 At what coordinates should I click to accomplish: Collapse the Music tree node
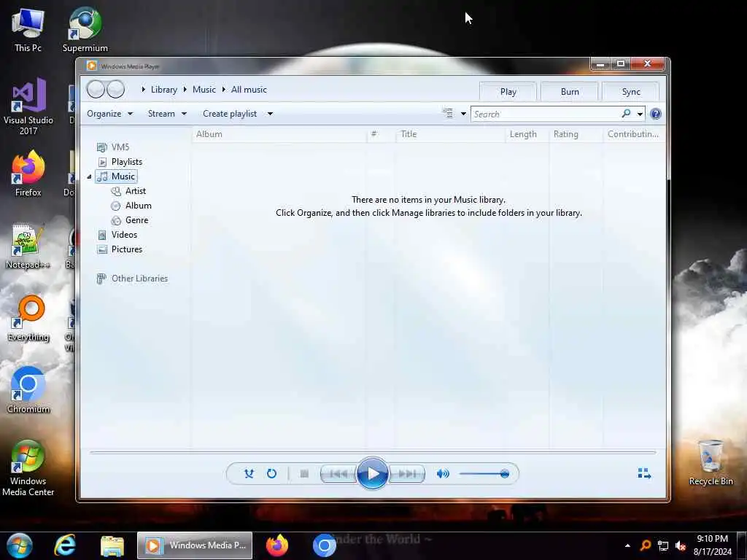[89, 176]
